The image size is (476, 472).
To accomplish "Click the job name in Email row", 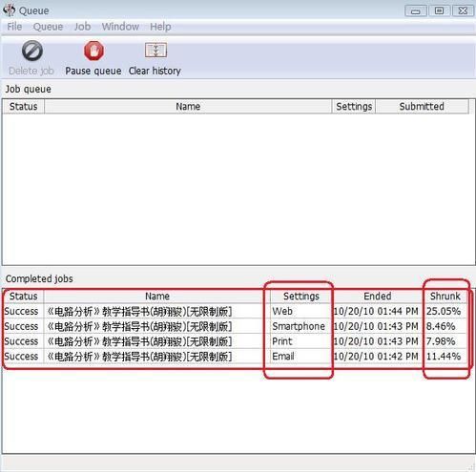I will 139,357.
